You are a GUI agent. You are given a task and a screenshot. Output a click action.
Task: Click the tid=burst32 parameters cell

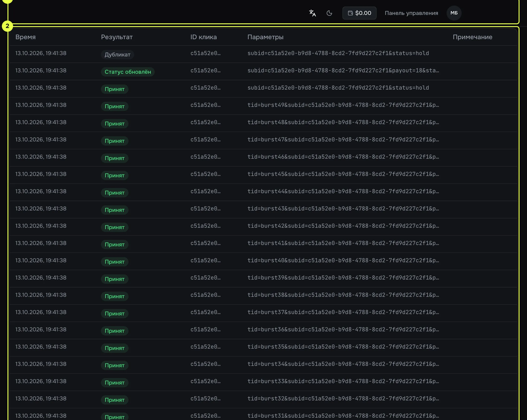pos(343,399)
